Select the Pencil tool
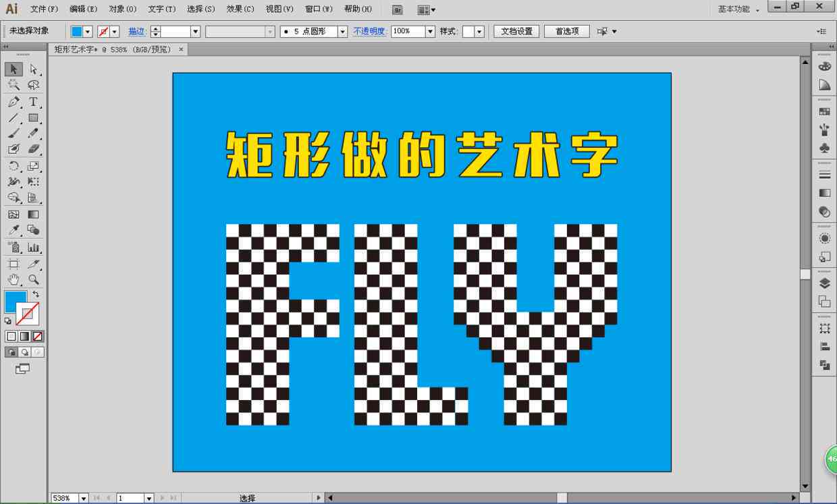 33,133
